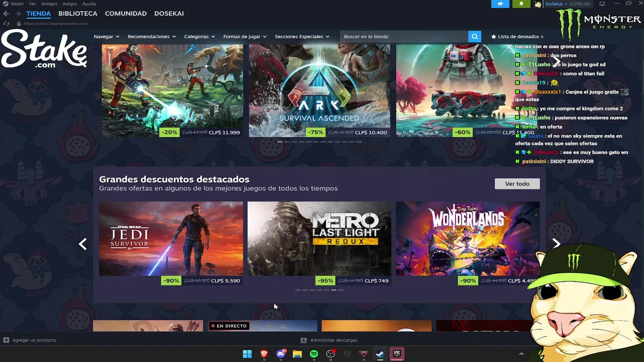Click the CLP$0,90 wallet balance
The image size is (644, 362).
(x=580, y=4)
